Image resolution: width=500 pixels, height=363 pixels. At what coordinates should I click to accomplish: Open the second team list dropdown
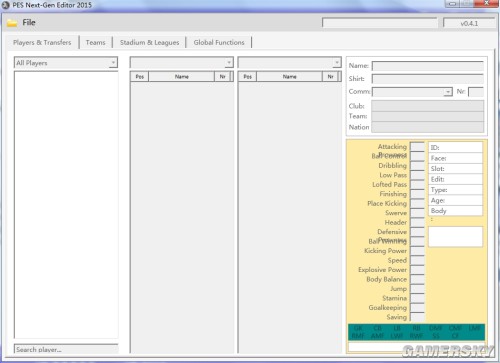click(x=290, y=62)
